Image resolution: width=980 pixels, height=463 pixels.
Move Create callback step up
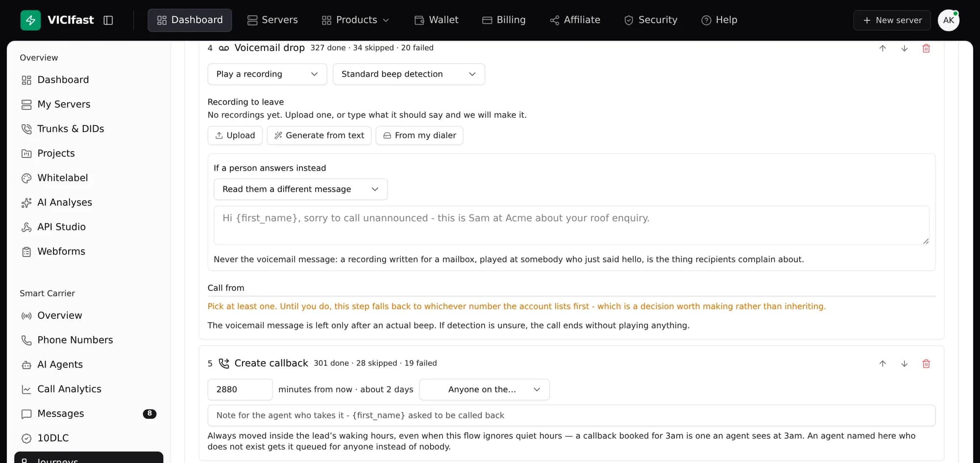(882, 363)
